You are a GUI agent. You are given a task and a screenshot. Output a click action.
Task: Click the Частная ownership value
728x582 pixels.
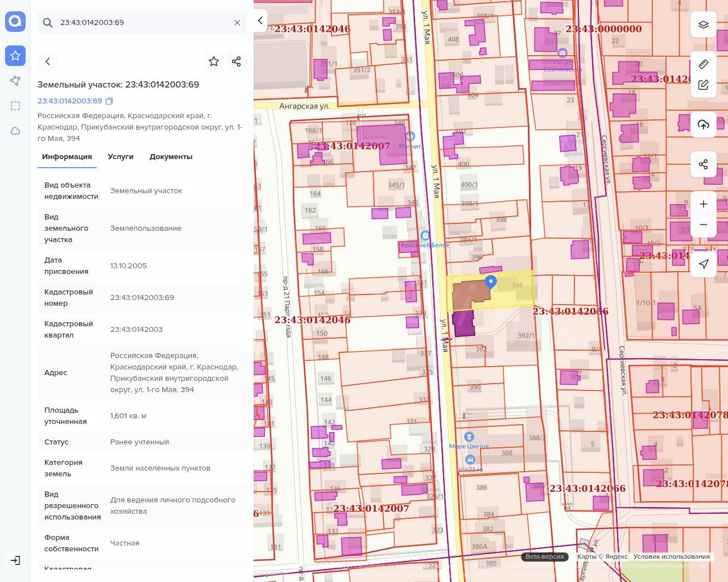tap(125, 543)
